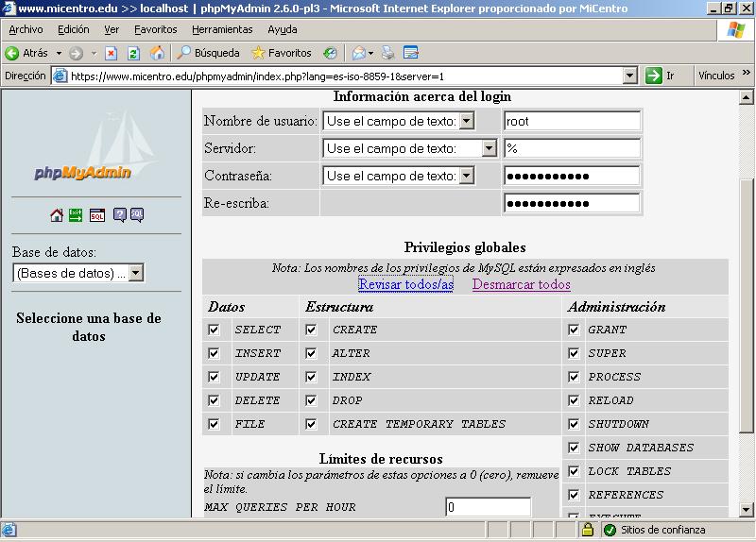Click the Búsqueda search icon
This screenshot has height=542, width=756.
coord(183,53)
